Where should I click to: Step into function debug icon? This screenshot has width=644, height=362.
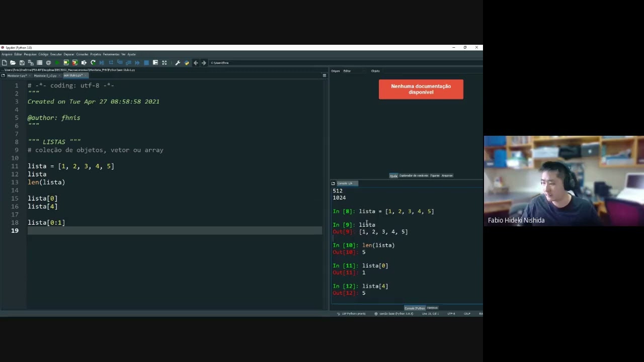click(120, 63)
